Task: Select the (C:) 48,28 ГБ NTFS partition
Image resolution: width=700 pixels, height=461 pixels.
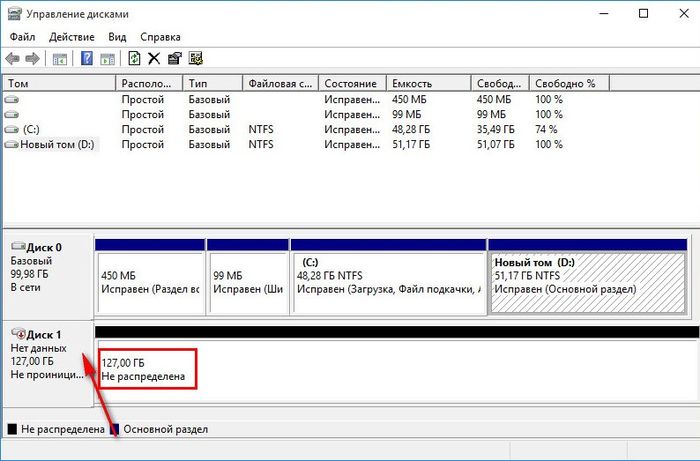Action: point(388,277)
